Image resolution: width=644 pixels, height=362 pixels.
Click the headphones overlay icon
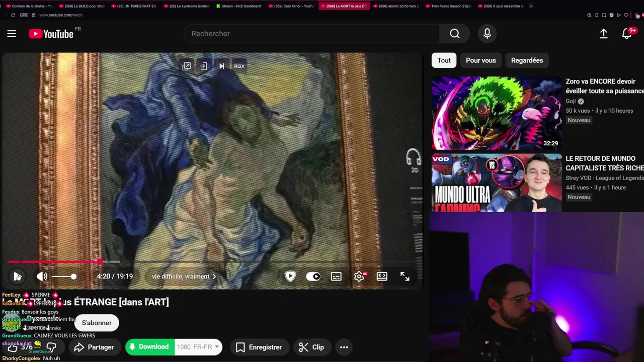click(414, 158)
